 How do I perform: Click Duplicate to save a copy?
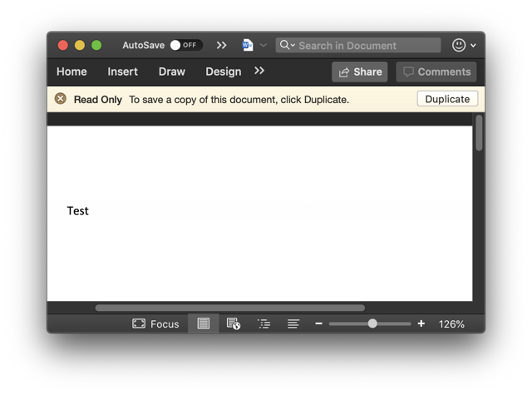447,99
